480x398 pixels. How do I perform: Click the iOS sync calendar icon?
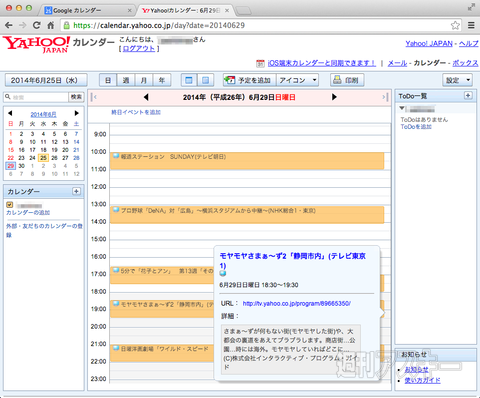(260, 63)
